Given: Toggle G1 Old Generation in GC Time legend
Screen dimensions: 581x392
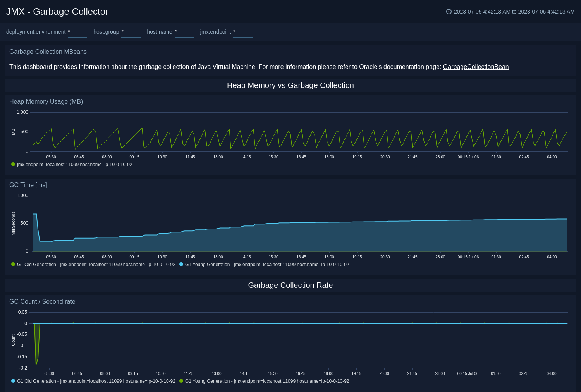Looking at the screenshot, I should pyautogui.click(x=93, y=265).
